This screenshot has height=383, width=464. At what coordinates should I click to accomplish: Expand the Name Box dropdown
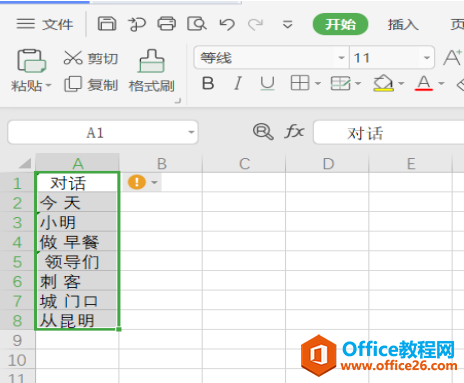[191, 132]
